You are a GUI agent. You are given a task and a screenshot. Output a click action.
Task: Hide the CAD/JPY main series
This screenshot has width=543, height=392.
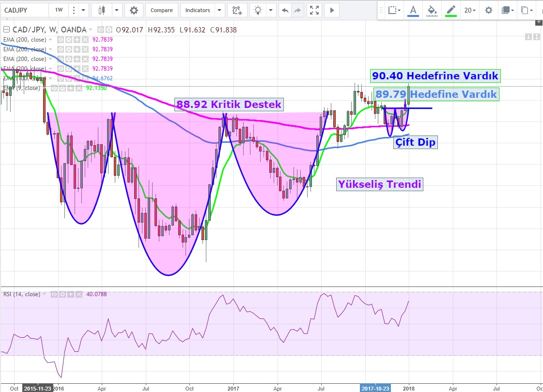pos(101,30)
